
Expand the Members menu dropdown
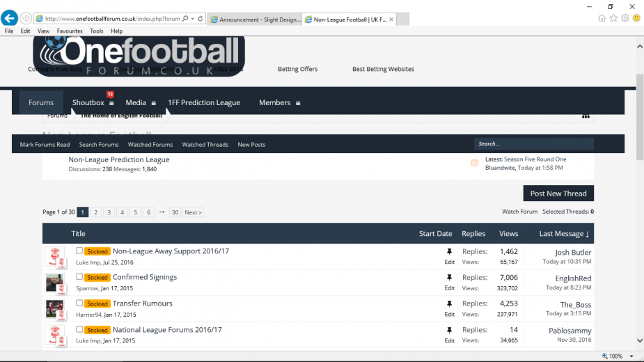point(298,103)
